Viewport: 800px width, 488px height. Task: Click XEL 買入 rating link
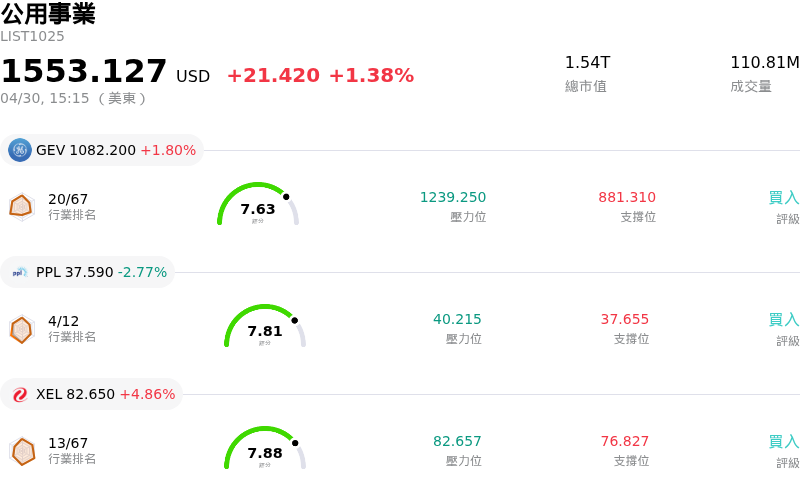coord(783,442)
